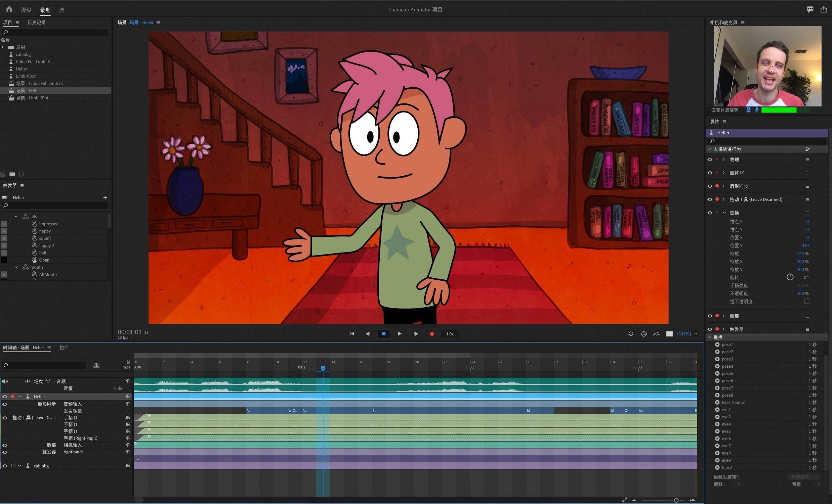Hide the Heller track with its eye toggle
The height and width of the screenshot is (504, 832).
[x=5, y=397]
